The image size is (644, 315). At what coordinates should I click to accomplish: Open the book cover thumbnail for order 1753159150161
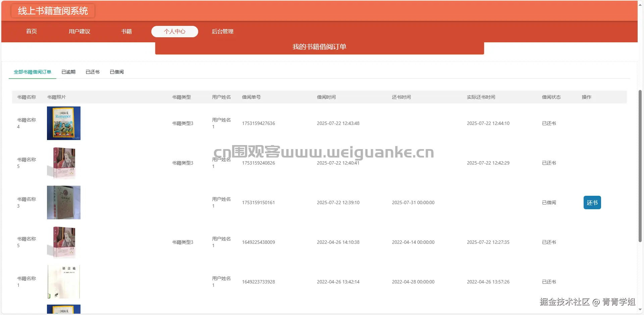(64, 203)
